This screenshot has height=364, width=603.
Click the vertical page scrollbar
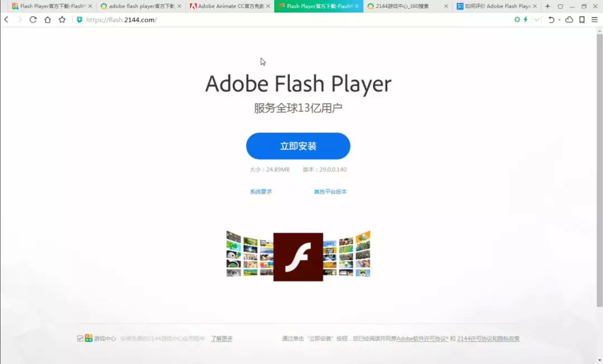pos(600,171)
